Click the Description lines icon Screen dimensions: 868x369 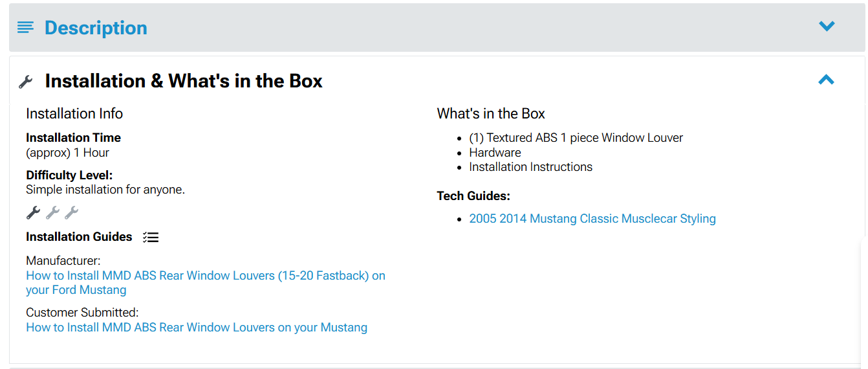25,28
